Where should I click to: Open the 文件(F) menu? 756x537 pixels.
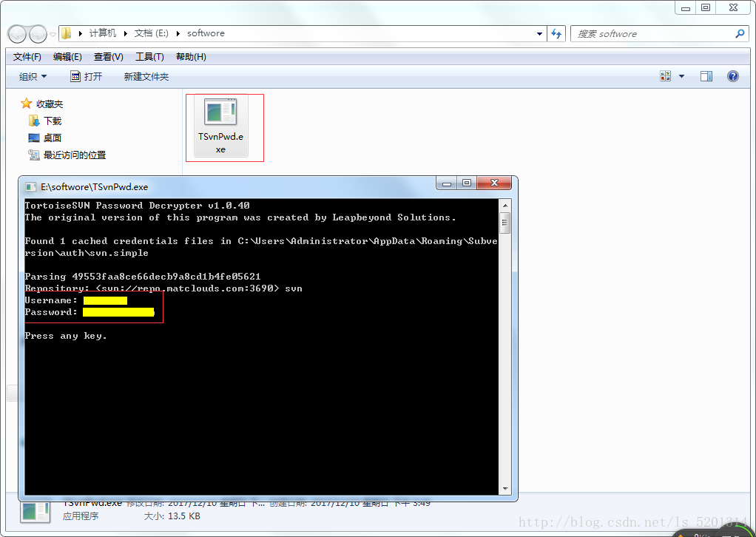pos(27,57)
